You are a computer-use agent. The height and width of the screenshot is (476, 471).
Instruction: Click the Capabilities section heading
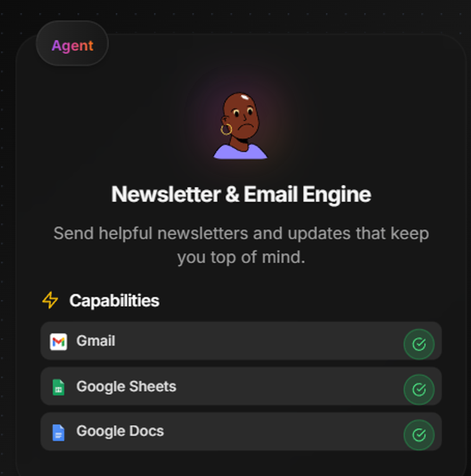(114, 301)
